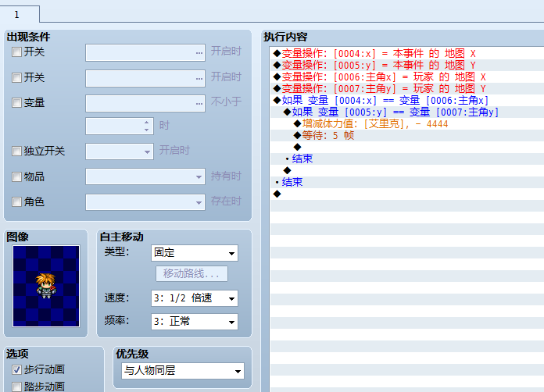Enable the 独立开关 condition checkbox
Viewport: 544px width, 392px height.
pos(16,151)
